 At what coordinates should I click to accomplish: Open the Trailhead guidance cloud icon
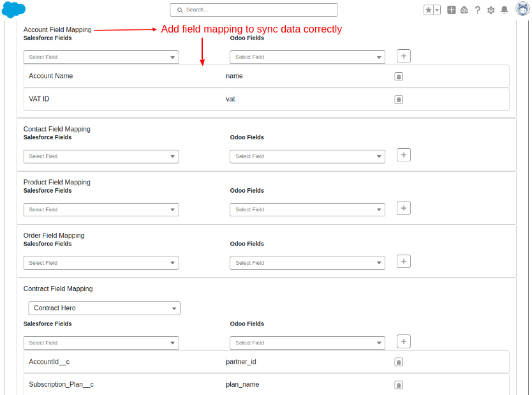(x=464, y=10)
